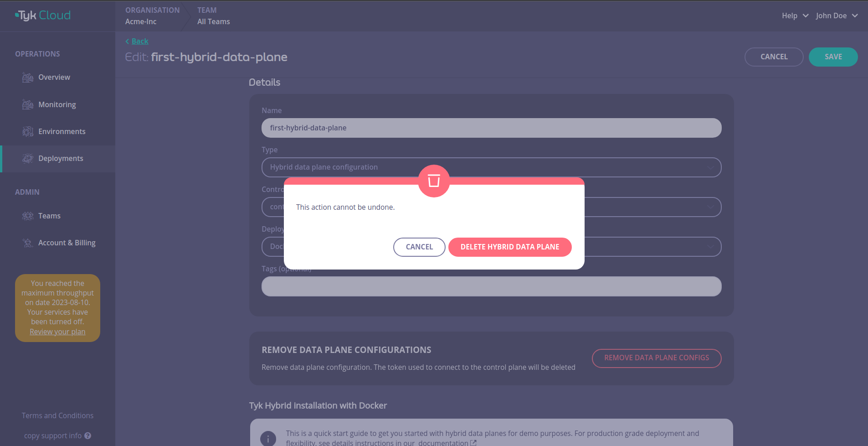868x446 pixels.
Task: Click the trash icon on the delete modal
Action: coord(433,181)
